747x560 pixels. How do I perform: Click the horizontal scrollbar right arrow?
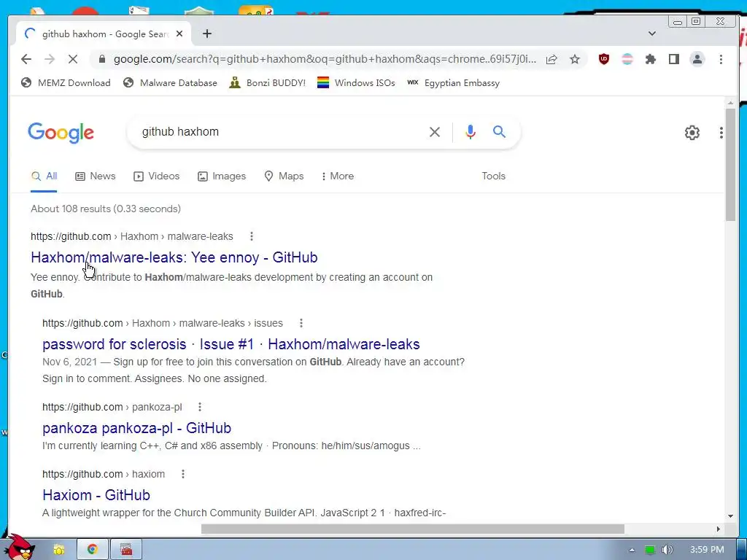pyautogui.click(x=719, y=529)
